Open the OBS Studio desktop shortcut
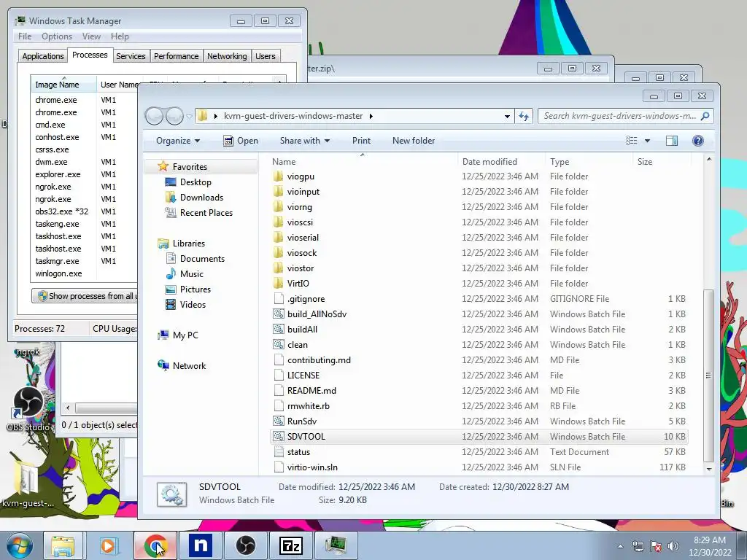Screen dimensions: 747x560 click(28, 408)
